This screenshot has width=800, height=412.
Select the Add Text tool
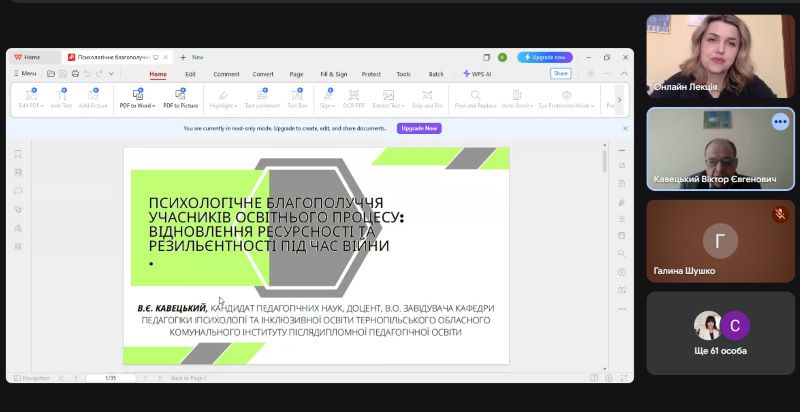[x=61, y=99]
